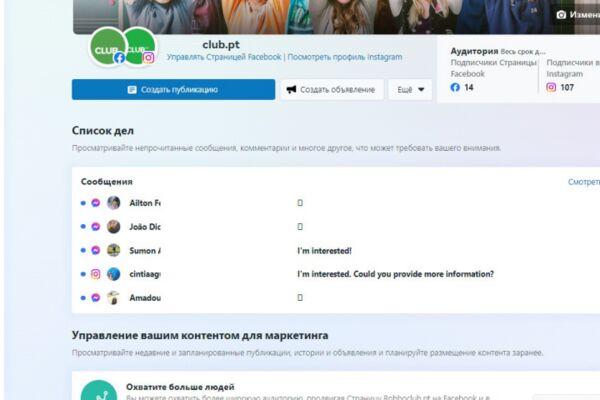Click the camera icon on cover photo

click(561, 15)
